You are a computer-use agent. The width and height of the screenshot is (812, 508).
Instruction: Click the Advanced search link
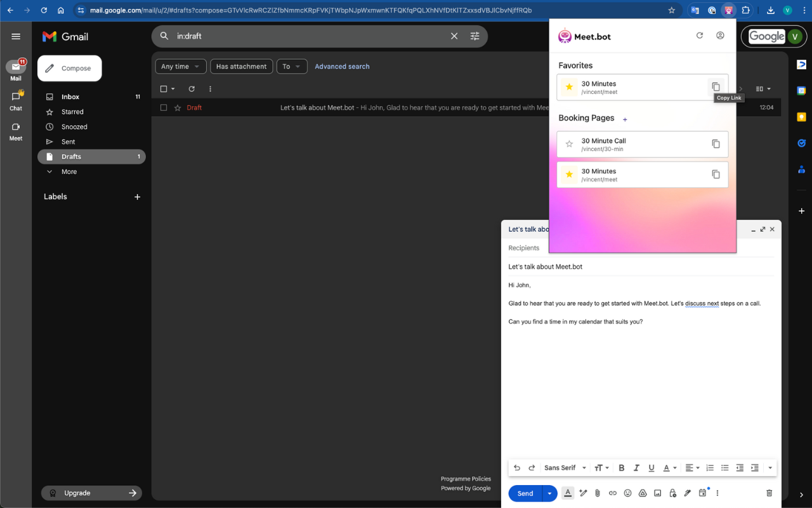click(342, 67)
